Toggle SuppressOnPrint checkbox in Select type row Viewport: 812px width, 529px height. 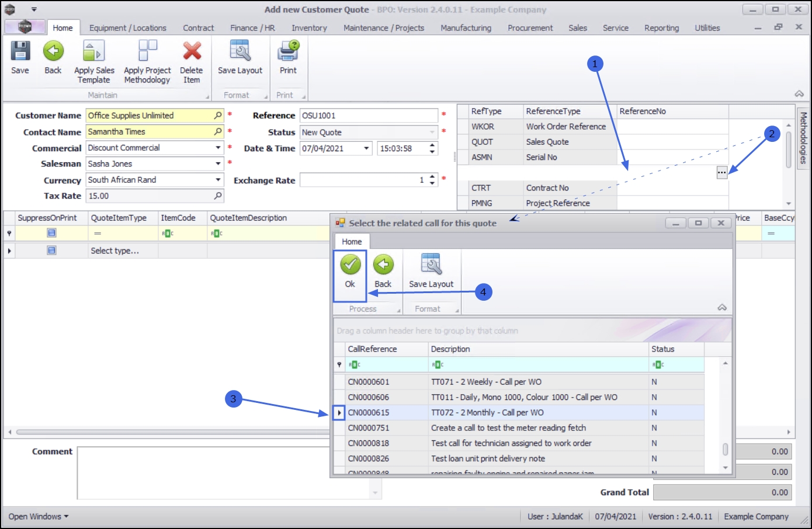pos(51,250)
